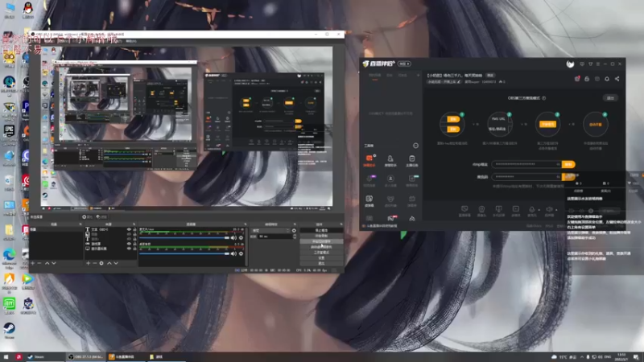Click info icon beside OBS第三方推流模式 title
The image size is (644, 362).
coord(544,98)
